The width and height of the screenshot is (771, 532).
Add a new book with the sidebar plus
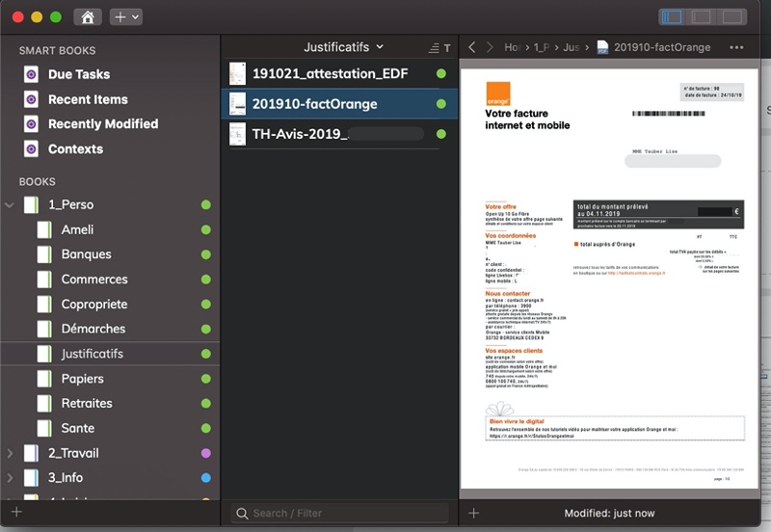(x=15, y=513)
